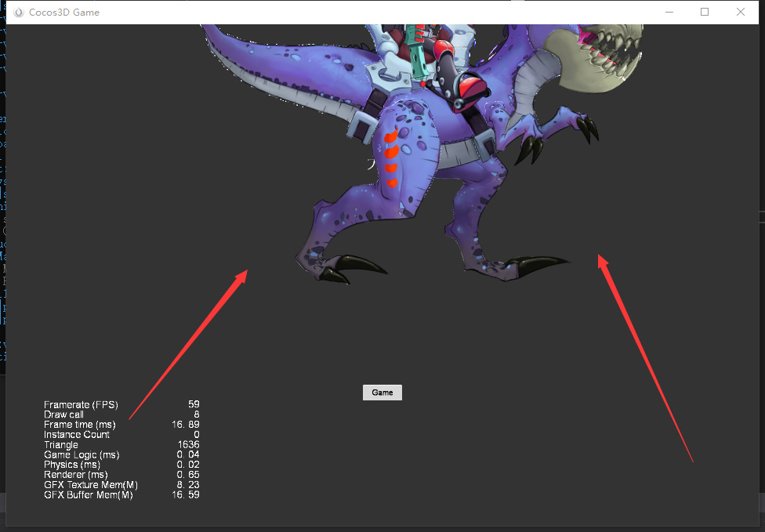Click the texture memory value 8.23
Screen dimensions: 765x532
188,485
